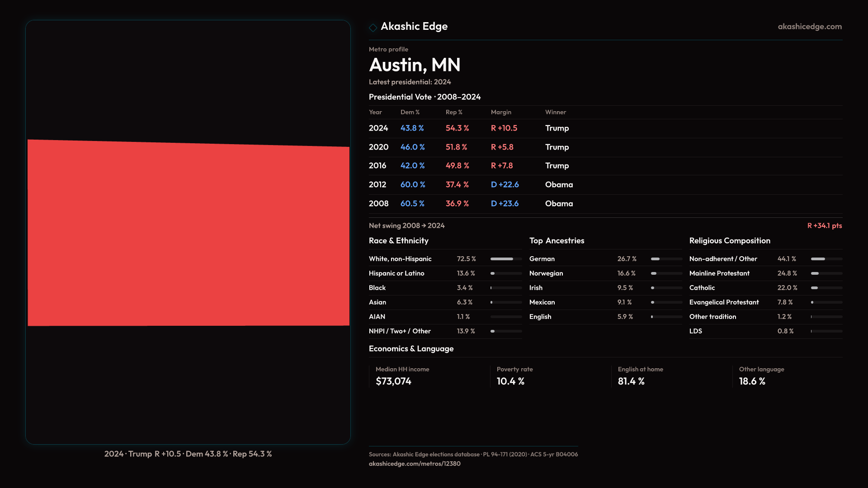Click the red metro map shape
Screen dimensions: 868x488
point(188,233)
